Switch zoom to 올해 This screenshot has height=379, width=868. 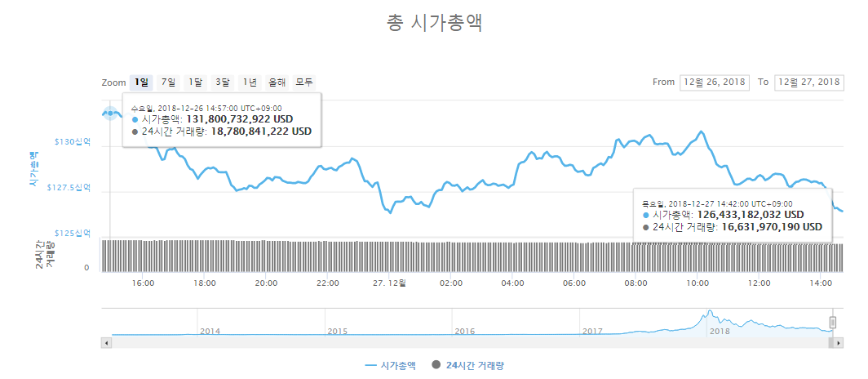pos(277,82)
